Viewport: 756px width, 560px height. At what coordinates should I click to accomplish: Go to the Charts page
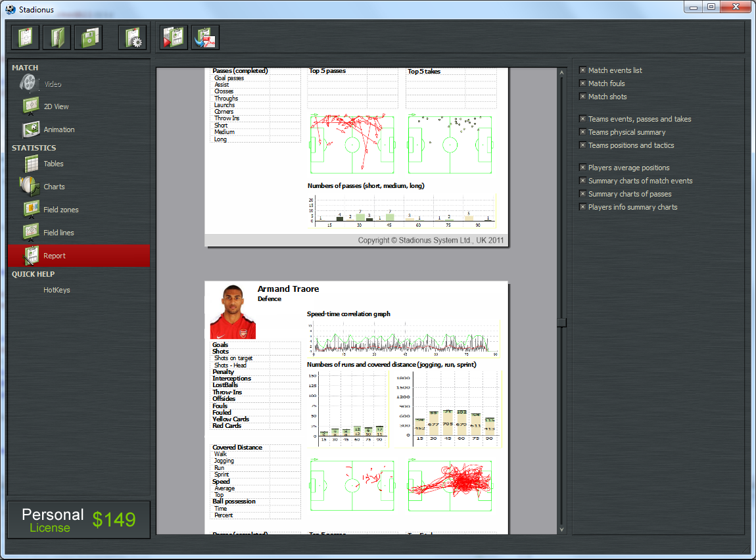(x=54, y=187)
